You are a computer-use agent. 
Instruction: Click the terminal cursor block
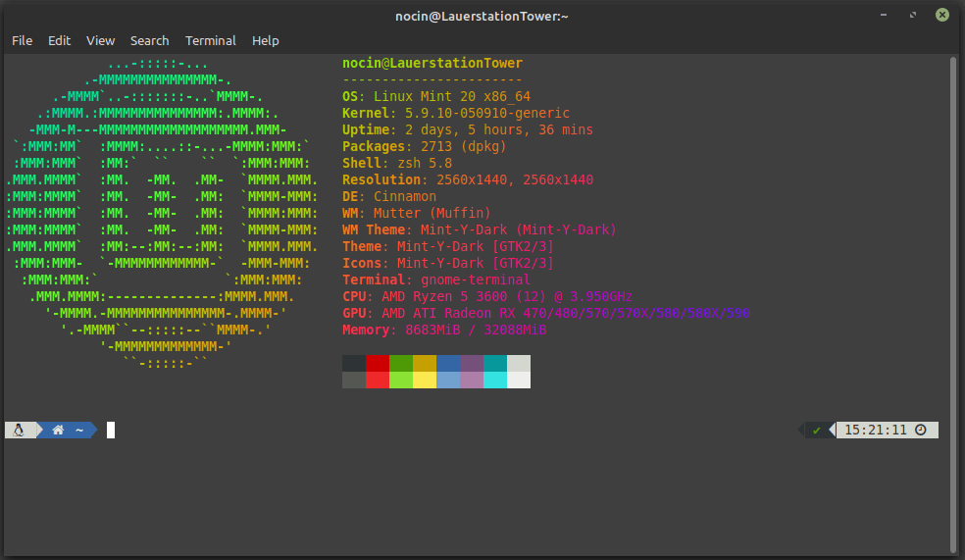pyautogui.click(x=111, y=431)
